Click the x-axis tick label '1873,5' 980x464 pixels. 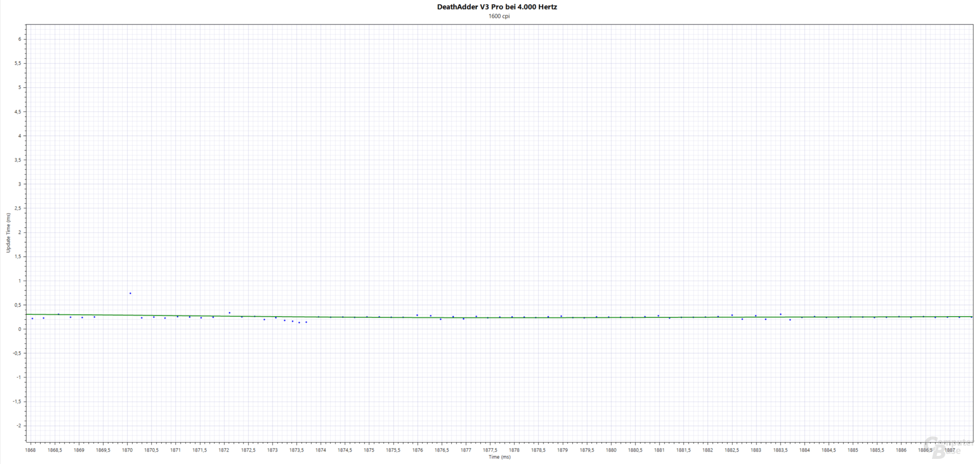coord(297,450)
